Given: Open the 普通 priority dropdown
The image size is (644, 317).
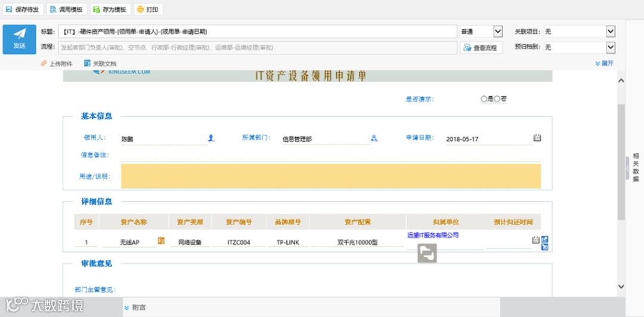Looking at the screenshot, I should (481, 31).
